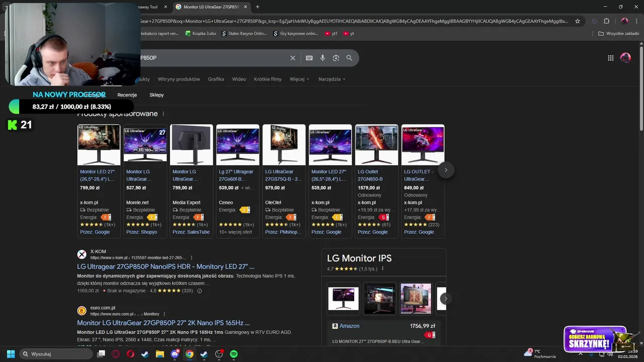Bookmark this page with the star icon
This screenshot has height=362, width=644.
pos(578,21)
